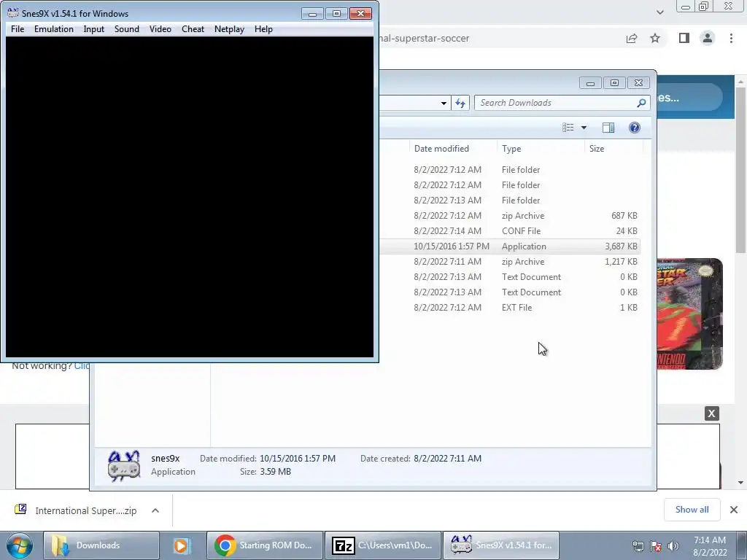747x560 pixels.
Task: Click the snes9x icon in the details pane
Action: (124, 466)
